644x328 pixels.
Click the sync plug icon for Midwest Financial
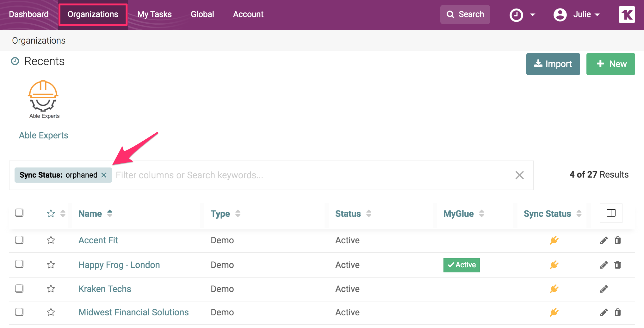[554, 313]
